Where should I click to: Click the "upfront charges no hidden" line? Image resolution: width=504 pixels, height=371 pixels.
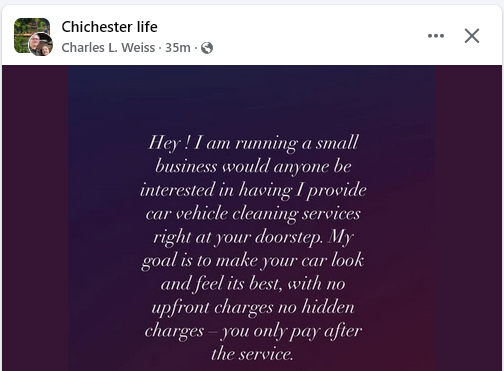pyautogui.click(x=253, y=307)
